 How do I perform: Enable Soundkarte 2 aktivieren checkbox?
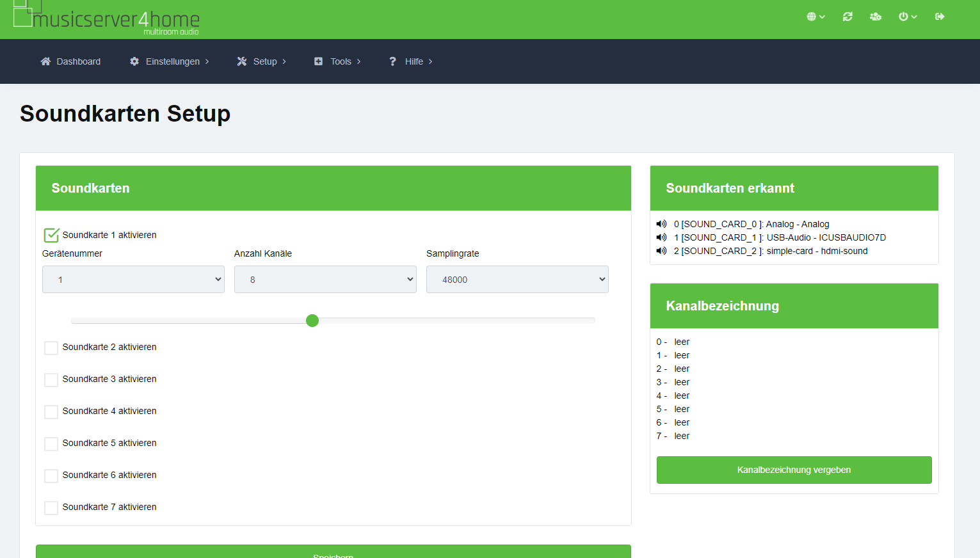51,347
